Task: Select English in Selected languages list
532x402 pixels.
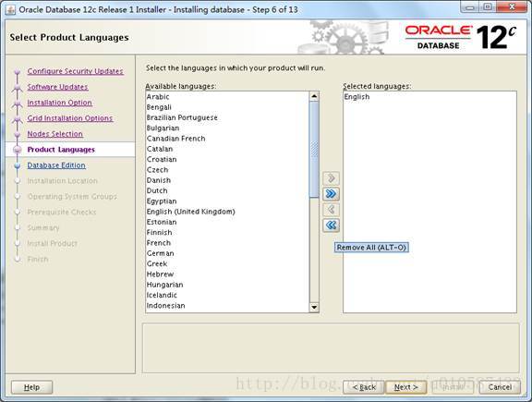Action: 429,97
